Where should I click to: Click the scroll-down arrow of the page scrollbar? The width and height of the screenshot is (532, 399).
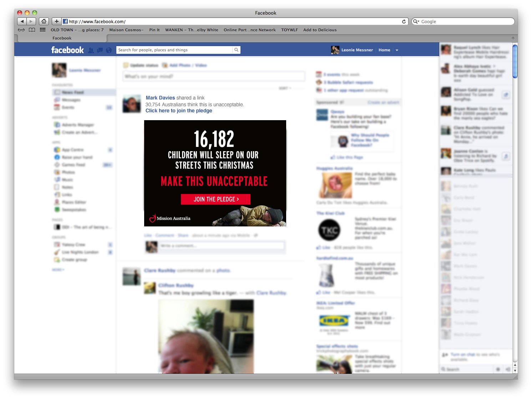(x=515, y=370)
